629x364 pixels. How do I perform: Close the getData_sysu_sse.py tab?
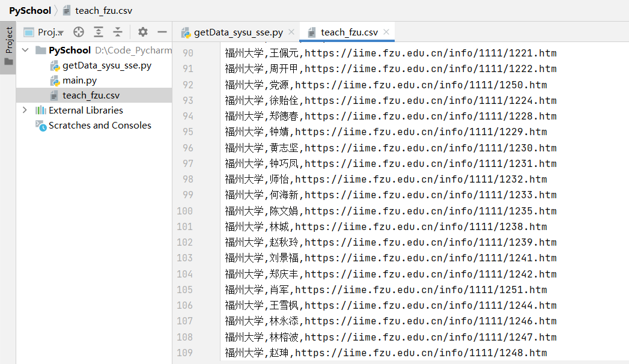pos(291,32)
